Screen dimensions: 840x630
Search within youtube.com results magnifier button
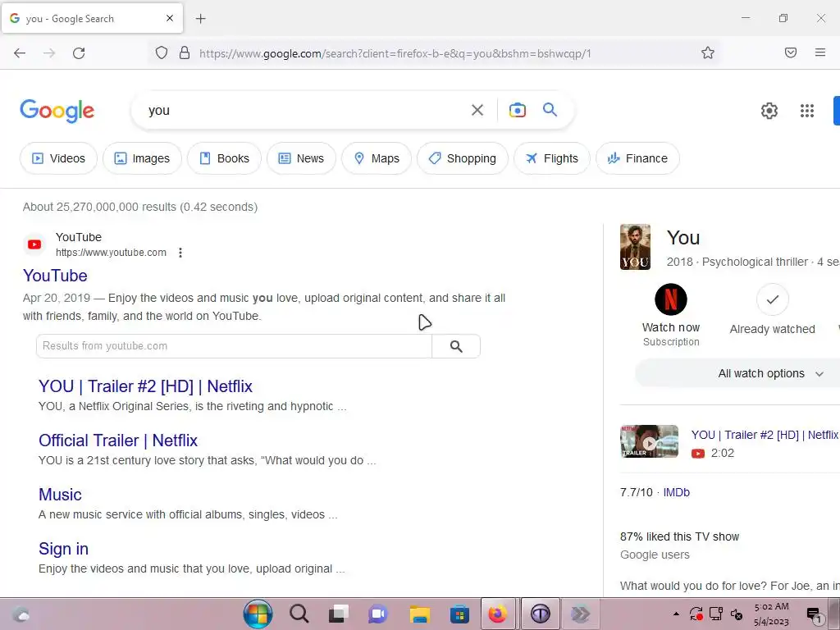pos(456,346)
